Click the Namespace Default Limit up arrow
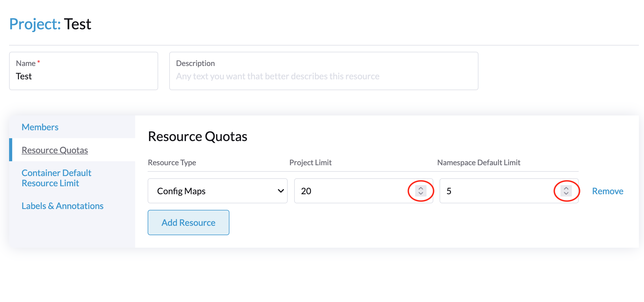The height and width of the screenshot is (302, 644). [x=567, y=188]
